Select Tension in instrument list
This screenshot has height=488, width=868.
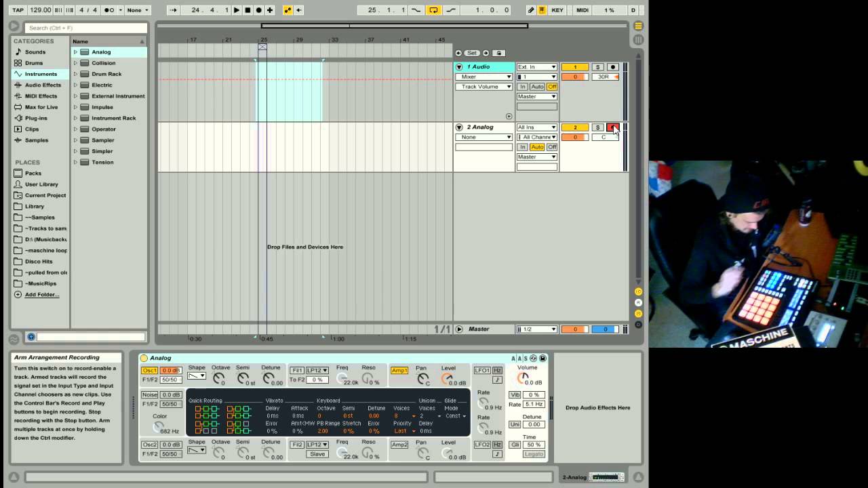tap(102, 162)
